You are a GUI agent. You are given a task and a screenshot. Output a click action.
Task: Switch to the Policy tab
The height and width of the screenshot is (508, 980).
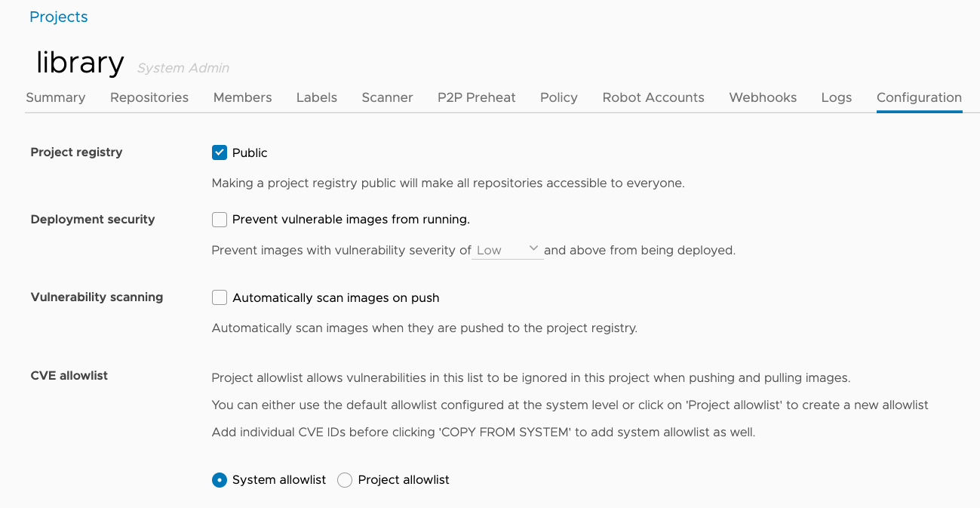[x=558, y=97]
